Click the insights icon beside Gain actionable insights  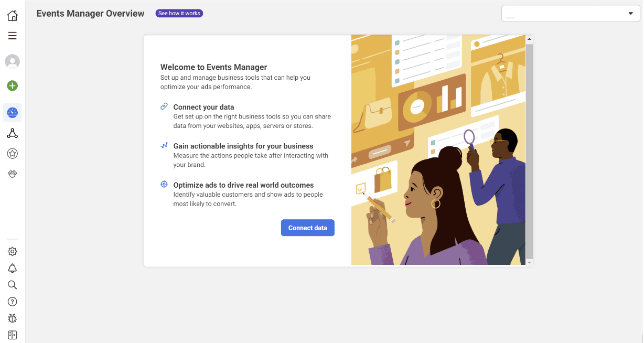point(164,145)
